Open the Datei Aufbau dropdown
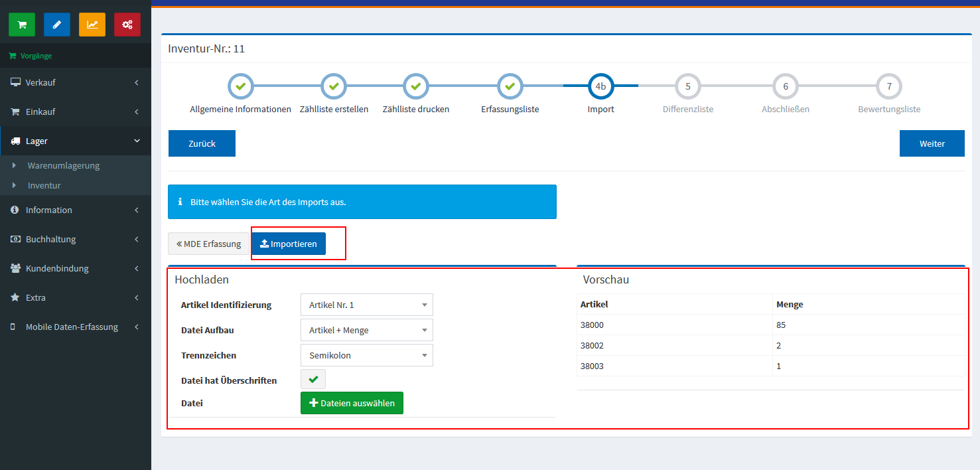The height and width of the screenshot is (470, 980). click(366, 330)
